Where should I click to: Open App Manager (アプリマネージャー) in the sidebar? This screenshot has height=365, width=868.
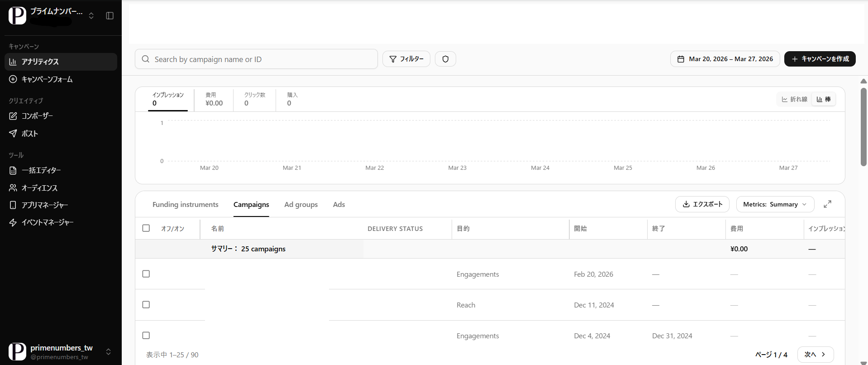pos(45,205)
